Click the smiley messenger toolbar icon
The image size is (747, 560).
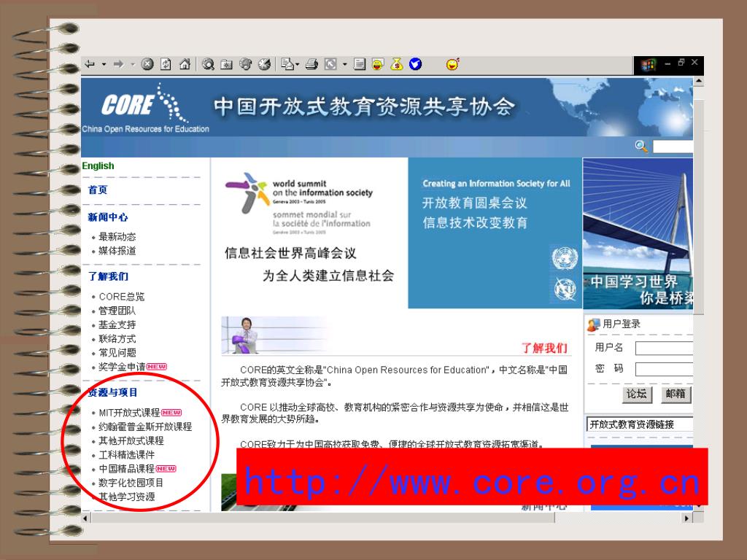(378, 64)
